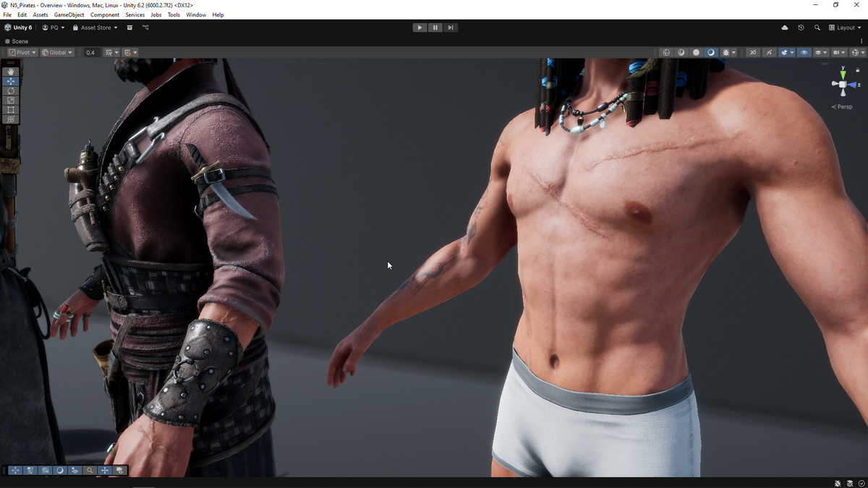Open the Asset Store button
The width and height of the screenshot is (868, 488).
point(95,27)
